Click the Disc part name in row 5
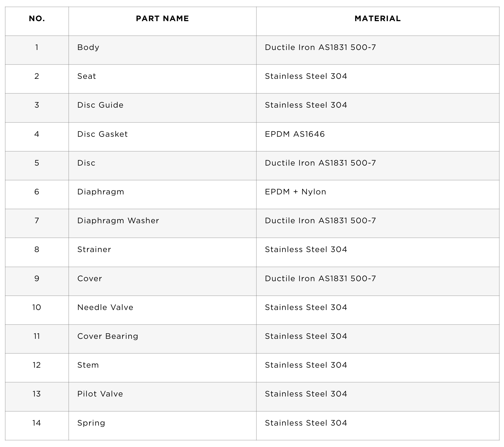Viewport: 504px width, 447px height. coord(86,163)
